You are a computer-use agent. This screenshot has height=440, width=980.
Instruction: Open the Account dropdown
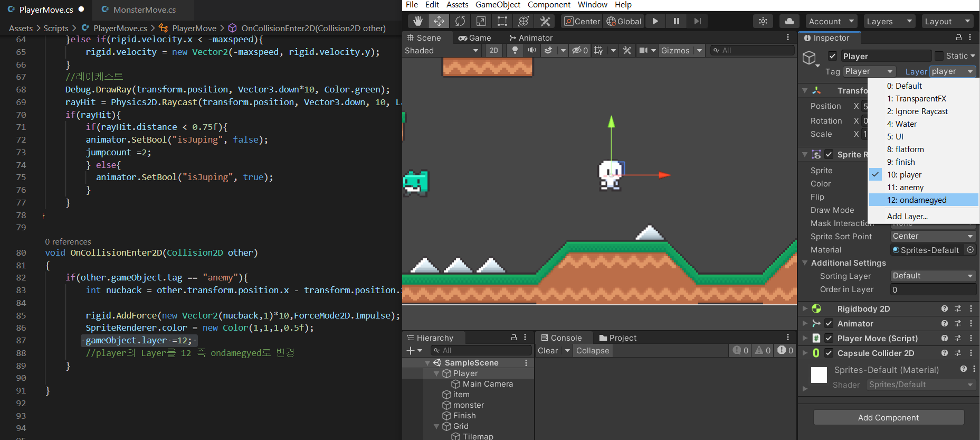[831, 21]
